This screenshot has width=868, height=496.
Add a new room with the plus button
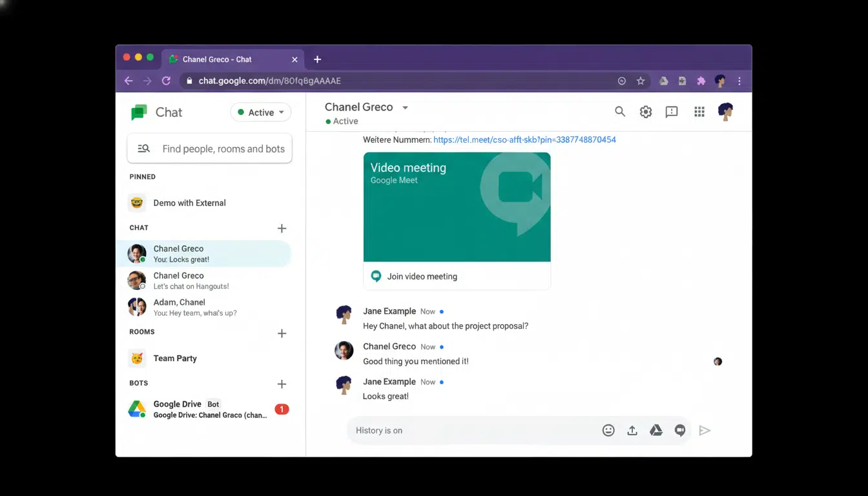click(x=282, y=333)
